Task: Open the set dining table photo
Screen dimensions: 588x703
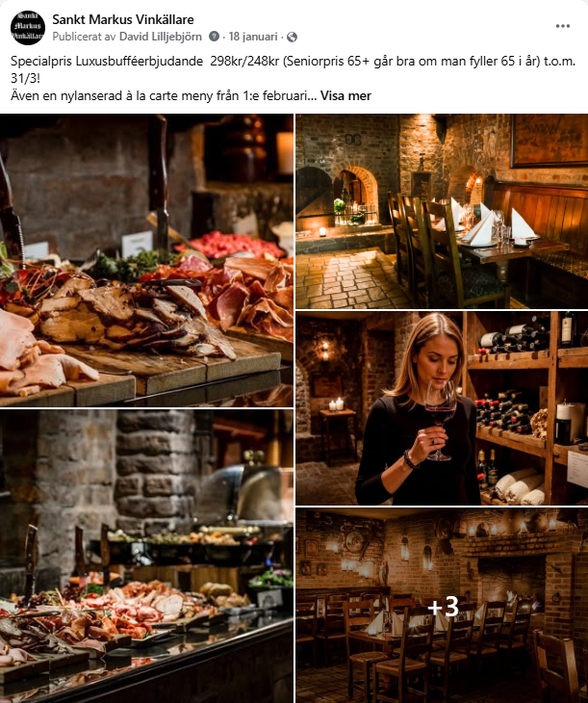Action: tap(442, 211)
